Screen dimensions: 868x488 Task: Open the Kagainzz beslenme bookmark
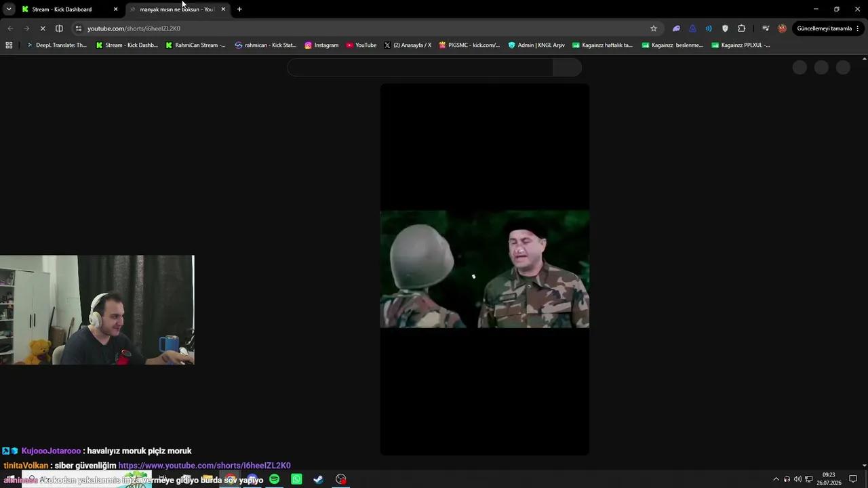tap(673, 45)
